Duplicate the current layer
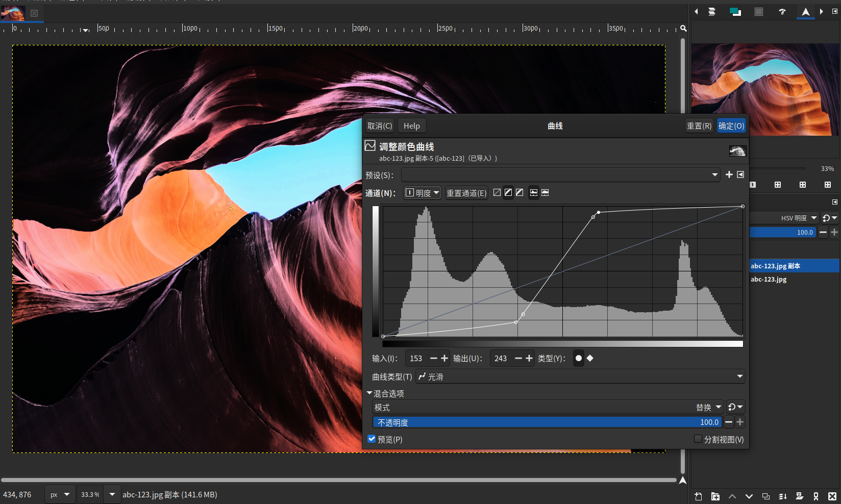Viewport: 841px width, 504px height. (765, 496)
